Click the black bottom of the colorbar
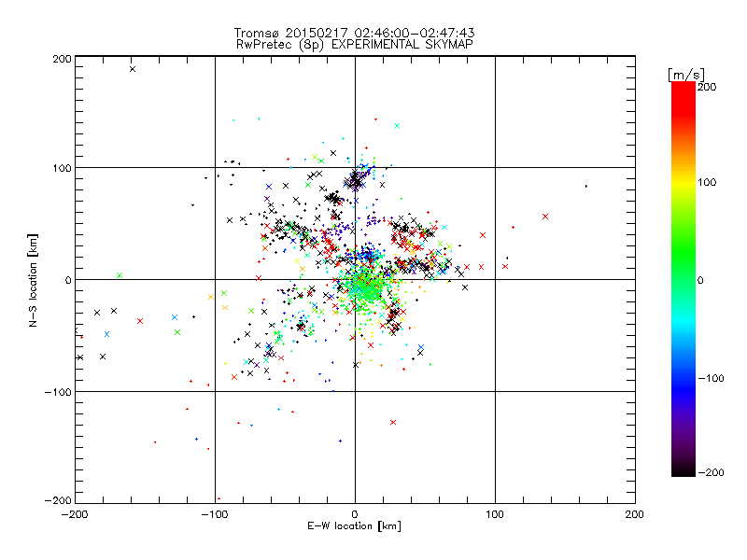The width and height of the screenshot is (747, 560). (x=684, y=469)
